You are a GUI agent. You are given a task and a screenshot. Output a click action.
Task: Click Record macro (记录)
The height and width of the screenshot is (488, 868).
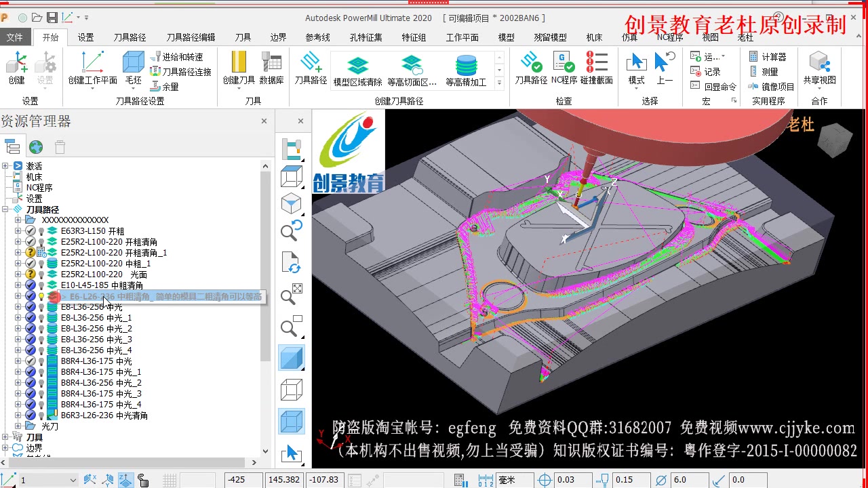705,72
